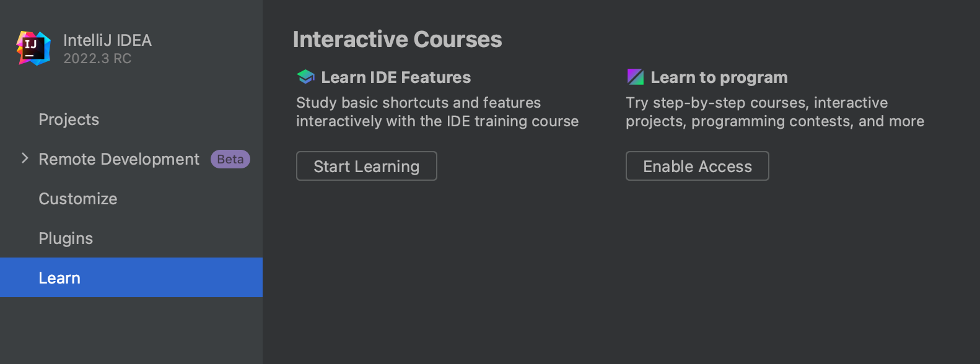Viewport: 980px width, 364px height.
Task: Select the Remote Development item
Action: tap(119, 159)
